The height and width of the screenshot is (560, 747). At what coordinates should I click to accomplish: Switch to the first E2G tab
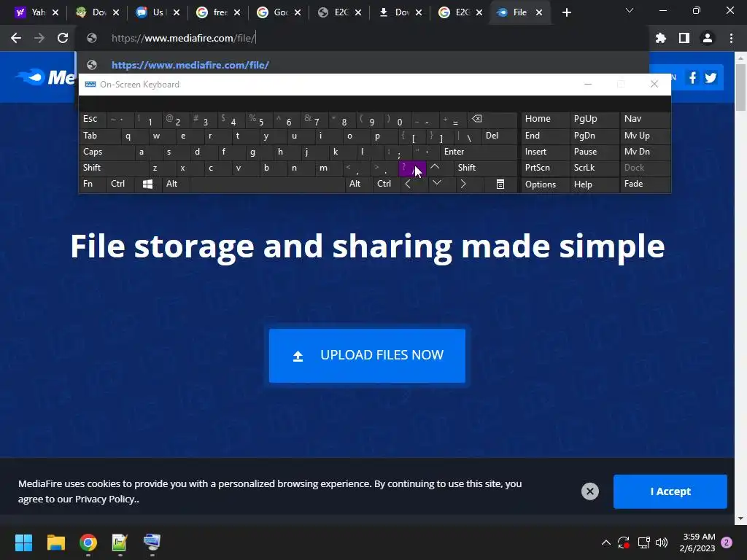coord(336,13)
